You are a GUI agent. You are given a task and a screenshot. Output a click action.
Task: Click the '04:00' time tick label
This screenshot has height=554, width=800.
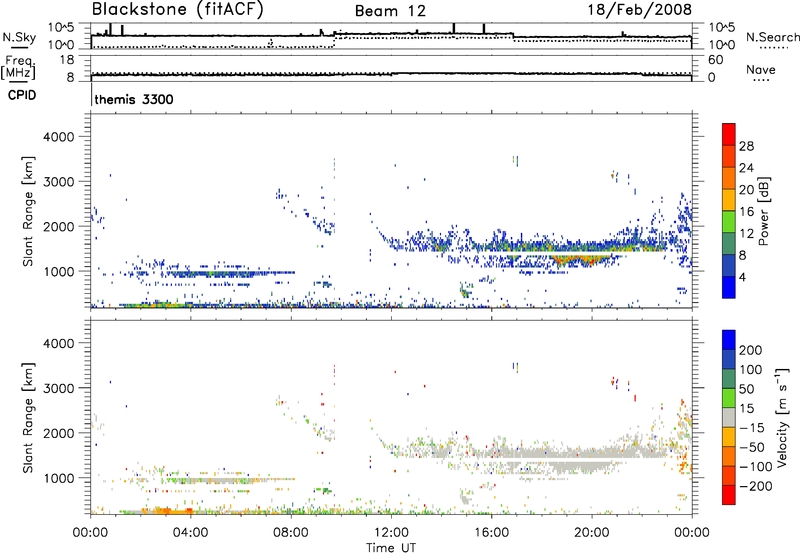[x=190, y=533]
